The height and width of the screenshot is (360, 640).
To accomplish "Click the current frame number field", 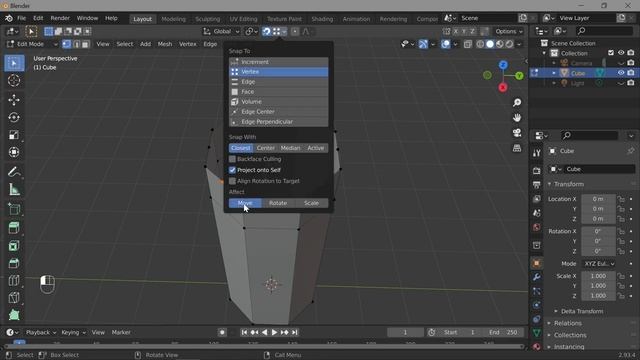I will click(x=405, y=332).
